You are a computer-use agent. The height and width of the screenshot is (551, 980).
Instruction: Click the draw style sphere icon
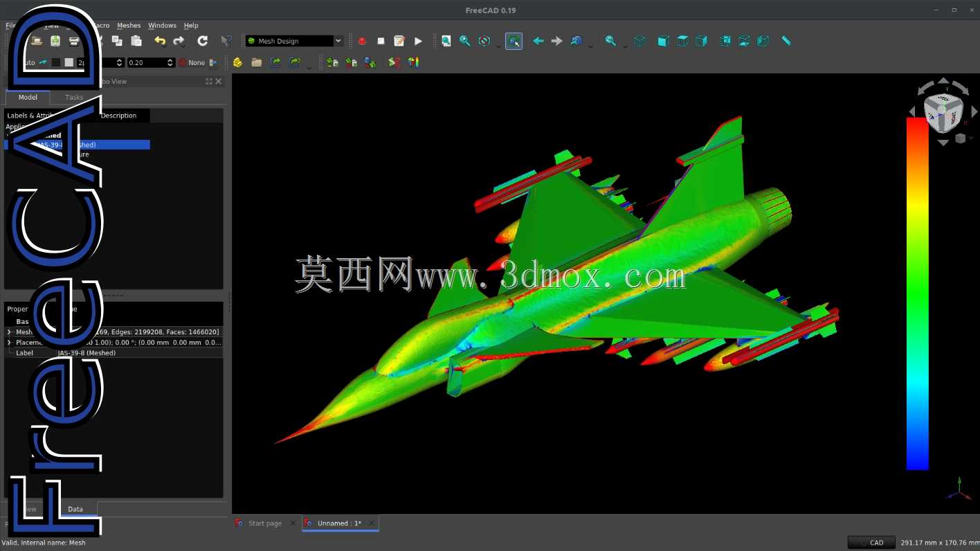click(x=484, y=41)
